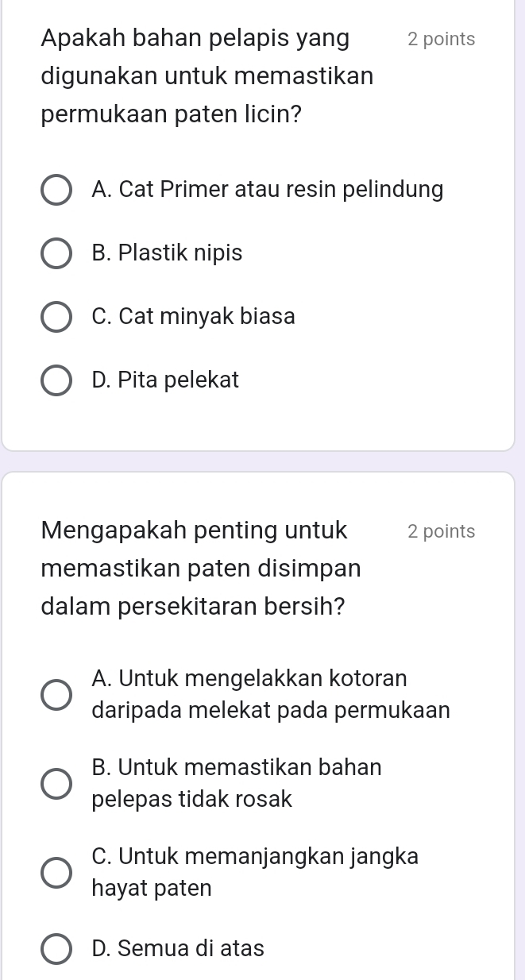Choose the B. Plastik nipis radio button
Screen dimensions: 525x980
(x=56, y=254)
